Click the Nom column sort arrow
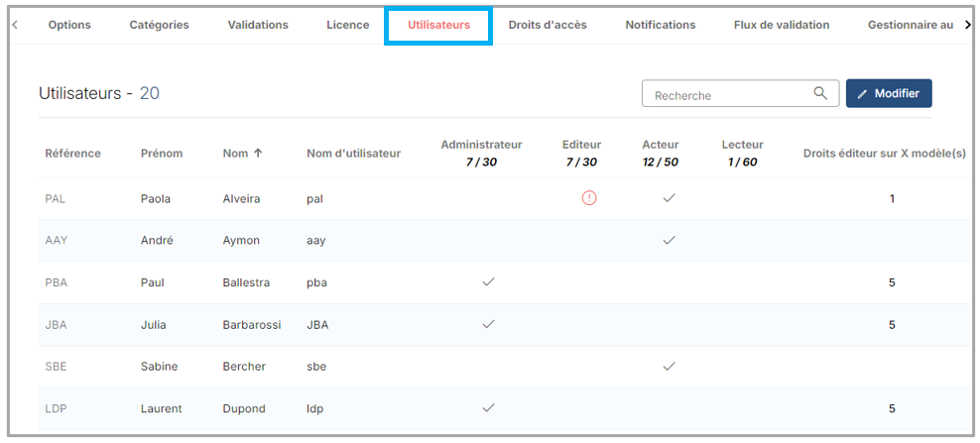980x443 pixels. (258, 153)
